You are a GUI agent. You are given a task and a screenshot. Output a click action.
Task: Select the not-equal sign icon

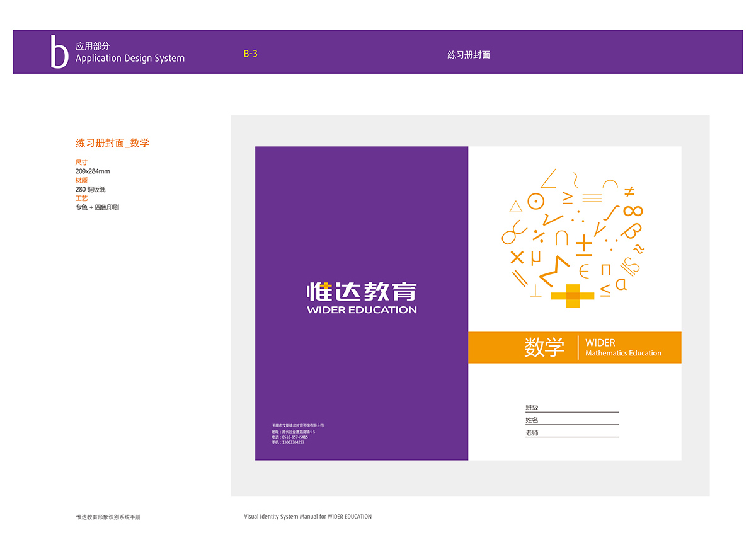[629, 191]
